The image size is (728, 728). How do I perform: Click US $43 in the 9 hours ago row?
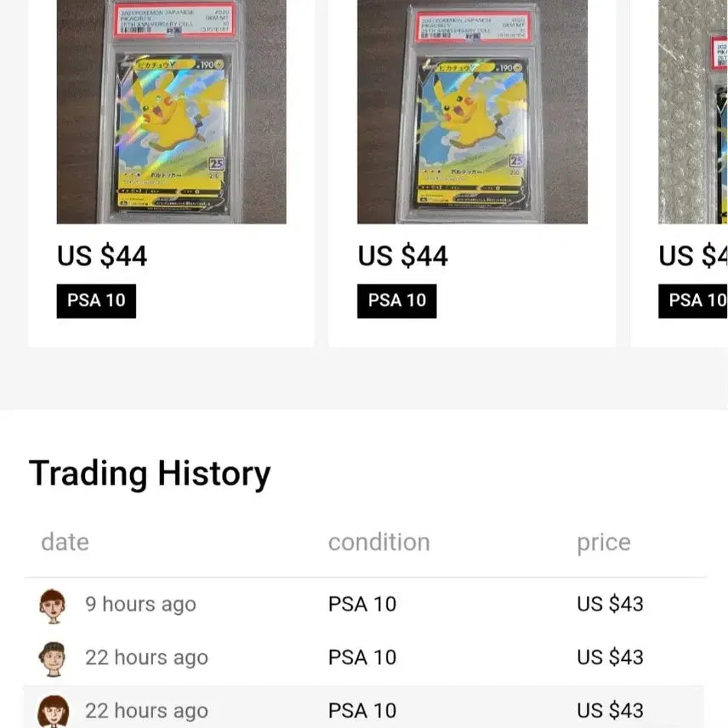[610, 605]
